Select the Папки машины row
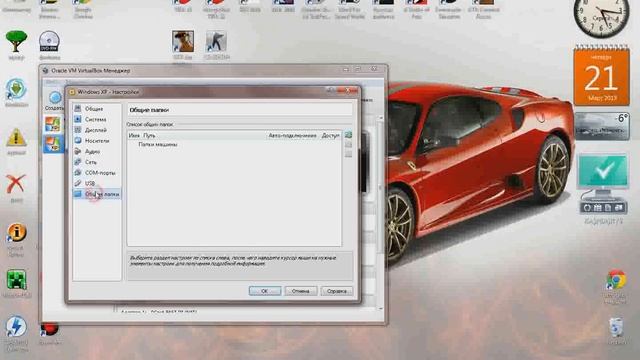This screenshot has height=360, width=640. pyautogui.click(x=234, y=144)
